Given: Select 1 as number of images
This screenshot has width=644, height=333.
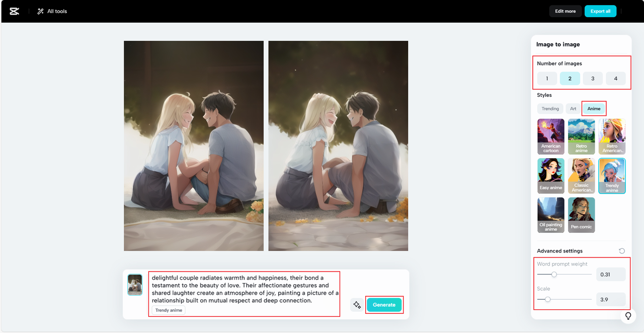Looking at the screenshot, I should click(x=547, y=79).
